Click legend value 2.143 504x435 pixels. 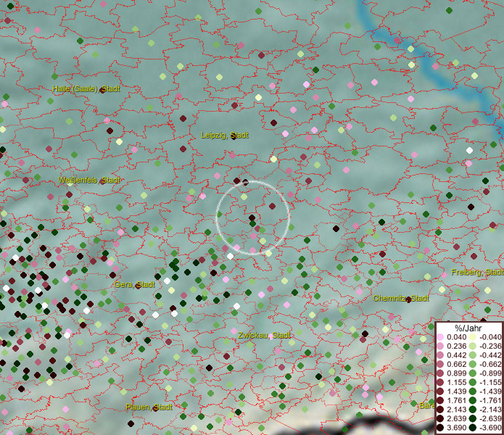456,410
